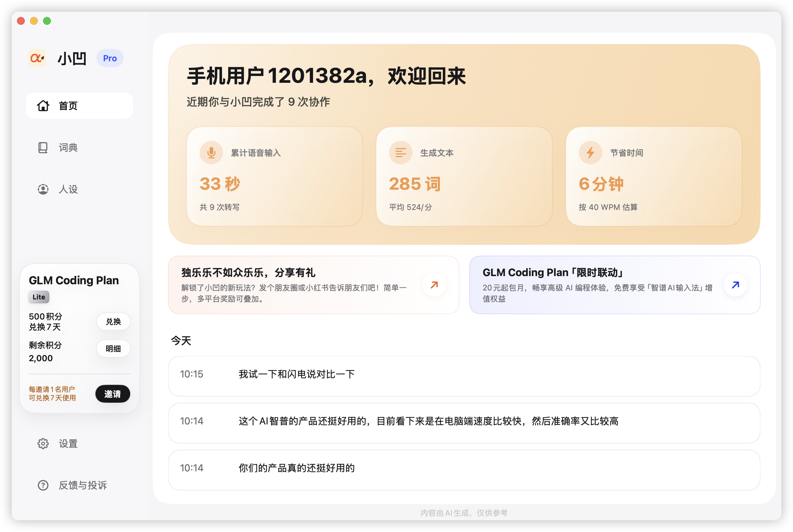Open the 反馈与投诉 sidebar item
Viewport: 793px width, 532px height.
click(82, 485)
